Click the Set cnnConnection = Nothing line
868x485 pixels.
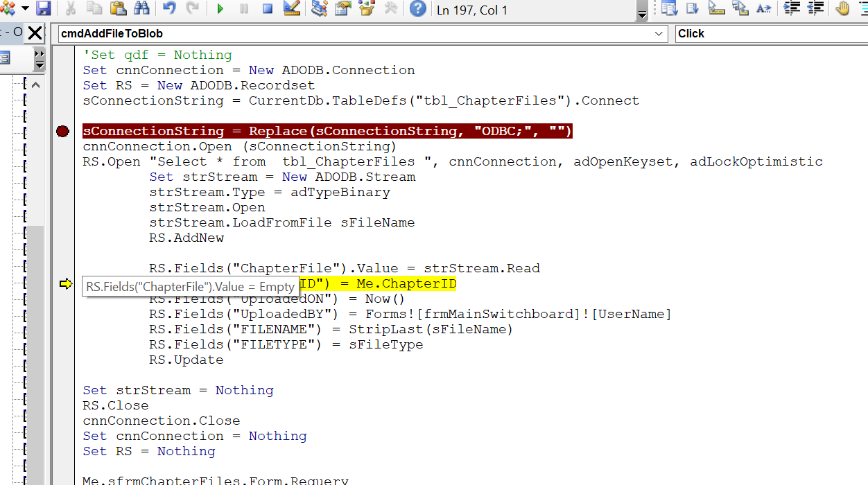[195, 436]
